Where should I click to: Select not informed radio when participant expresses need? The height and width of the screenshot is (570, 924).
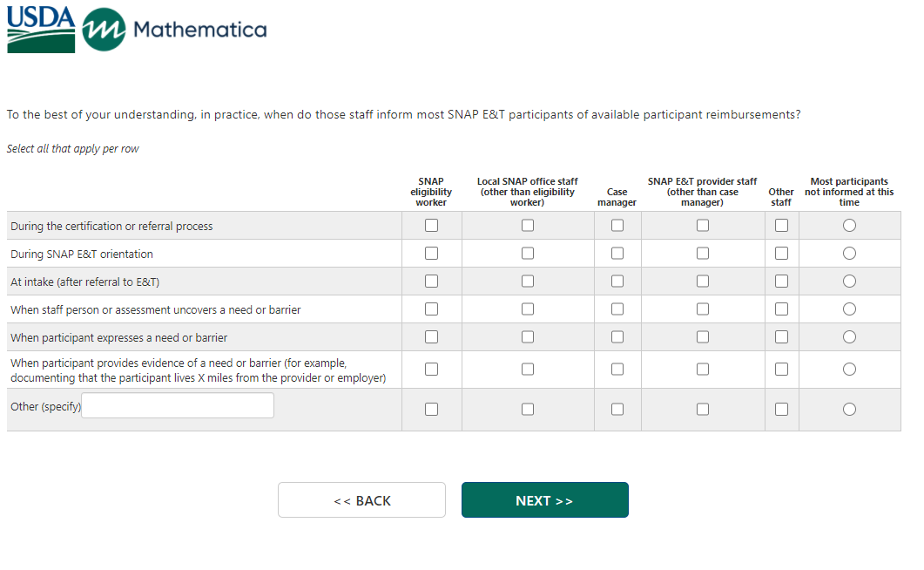click(849, 337)
